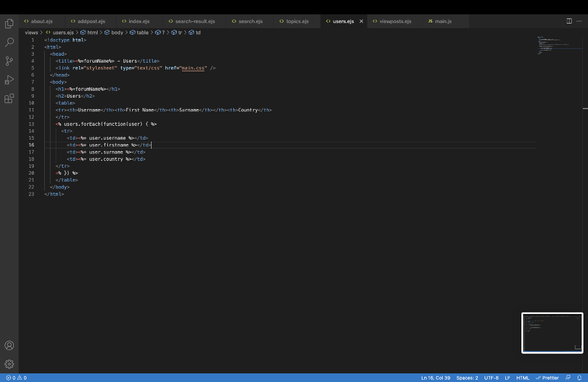Click line number 23 in gutter
Image resolution: width=588 pixels, height=382 pixels.
(31, 194)
